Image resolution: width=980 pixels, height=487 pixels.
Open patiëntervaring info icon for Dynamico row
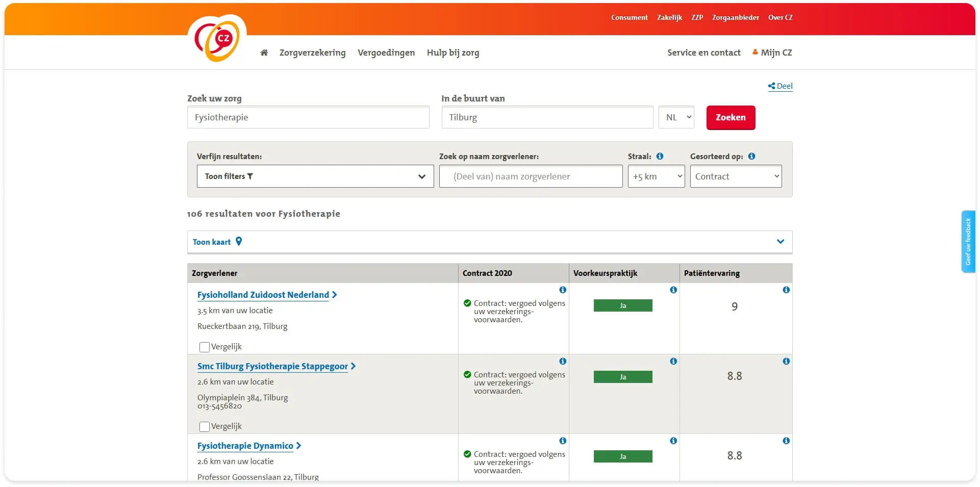[x=786, y=441]
